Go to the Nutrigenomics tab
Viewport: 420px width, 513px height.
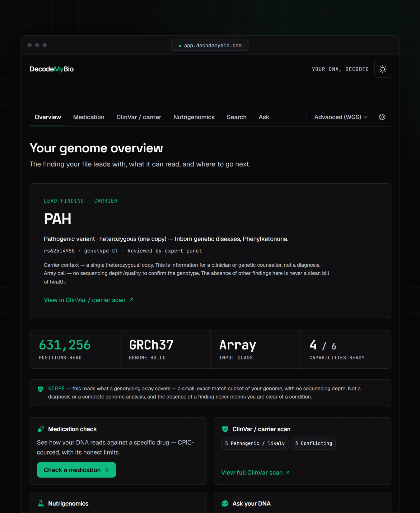coord(194,117)
